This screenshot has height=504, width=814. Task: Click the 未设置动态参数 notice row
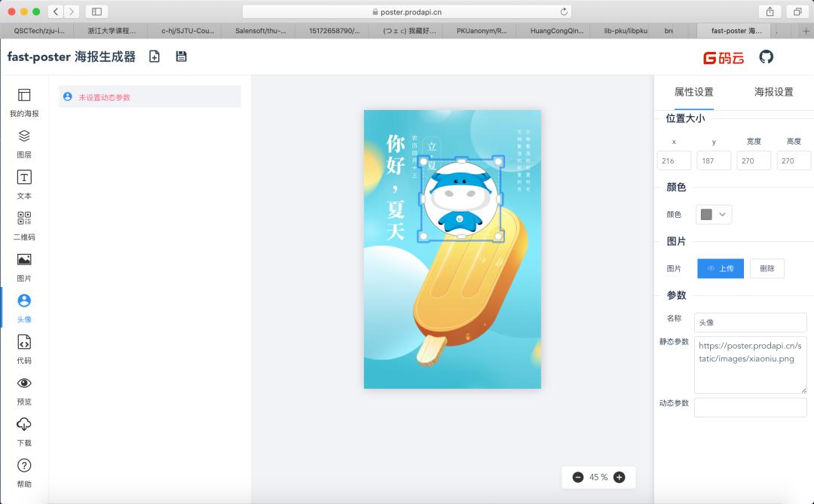[x=149, y=97]
